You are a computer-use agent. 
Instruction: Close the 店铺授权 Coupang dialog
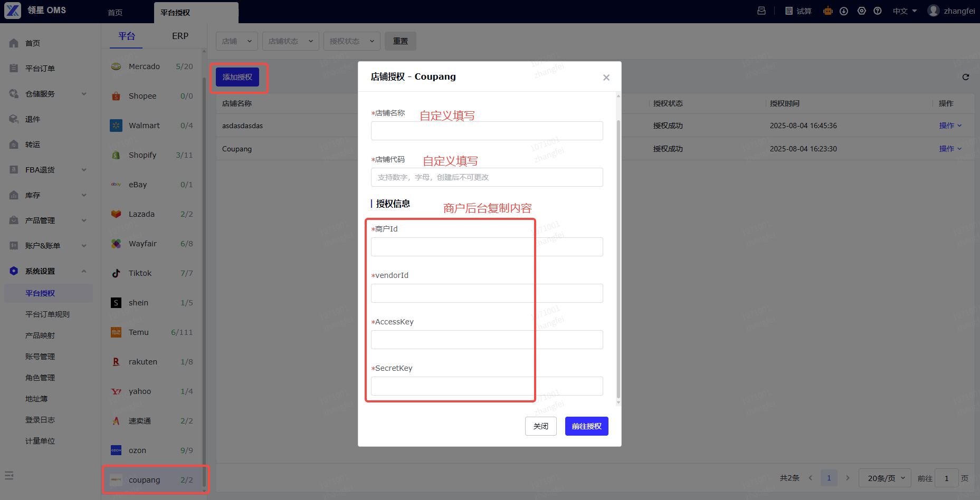pos(606,78)
